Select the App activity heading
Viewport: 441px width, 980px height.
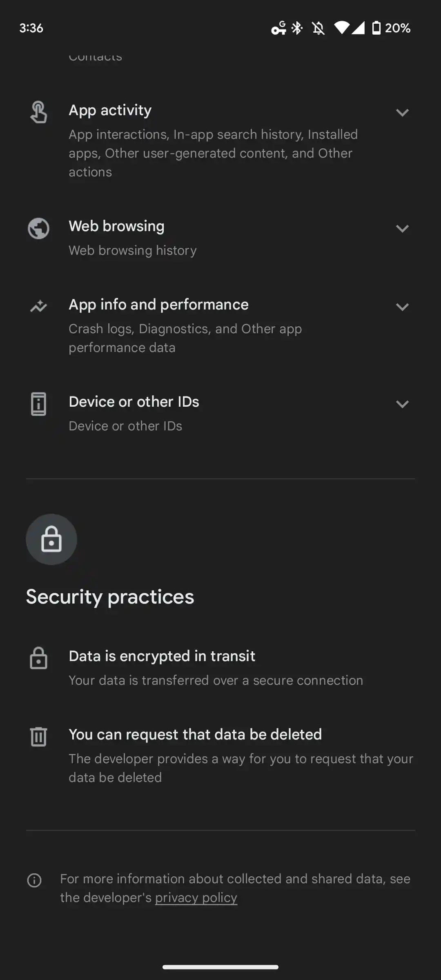pyautogui.click(x=110, y=110)
